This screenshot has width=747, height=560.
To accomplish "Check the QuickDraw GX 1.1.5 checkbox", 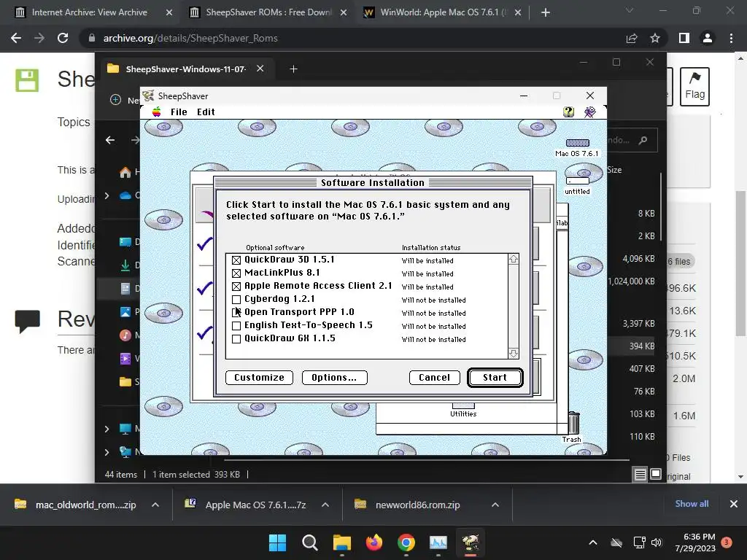I will pyautogui.click(x=236, y=338).
